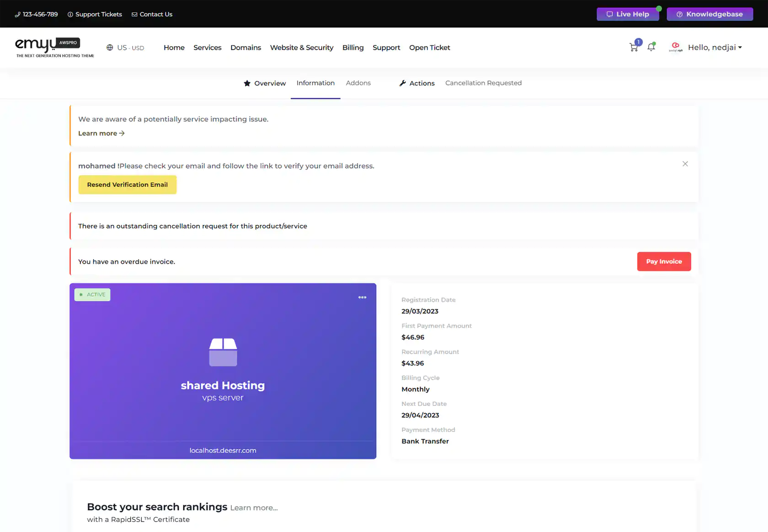Open the notifications bell
Viewport: 768px width, 532px height.
[x=651, y=47]
